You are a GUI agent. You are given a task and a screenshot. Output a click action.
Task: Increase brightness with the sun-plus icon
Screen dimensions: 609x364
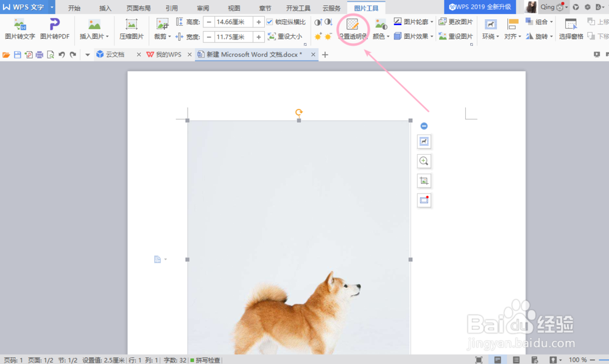click(x=318, y=37)
